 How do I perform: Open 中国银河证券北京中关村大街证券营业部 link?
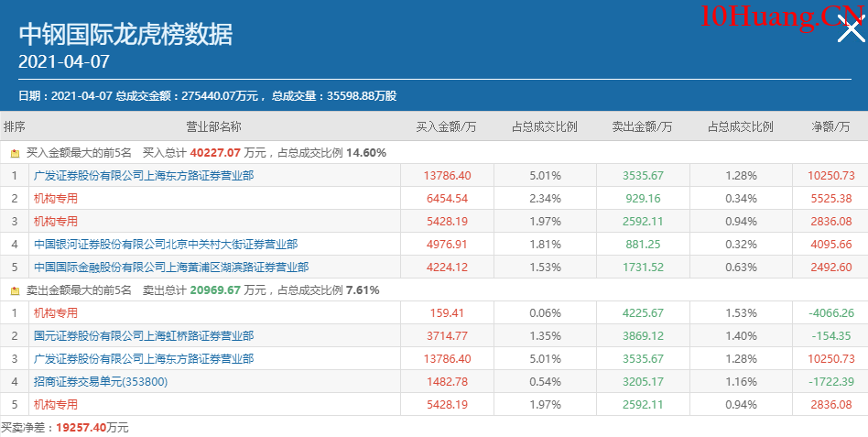(x=166, y=245)
